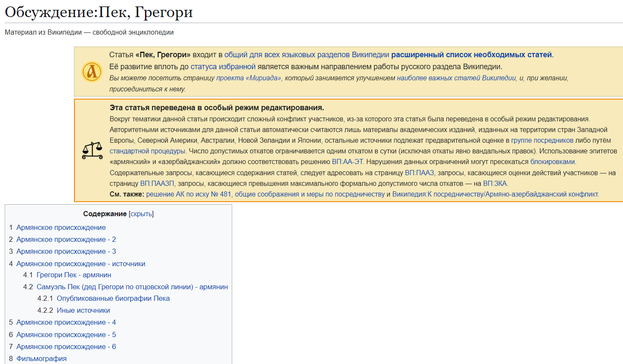Click the 'блокировками' link

(x=553, y=162)
